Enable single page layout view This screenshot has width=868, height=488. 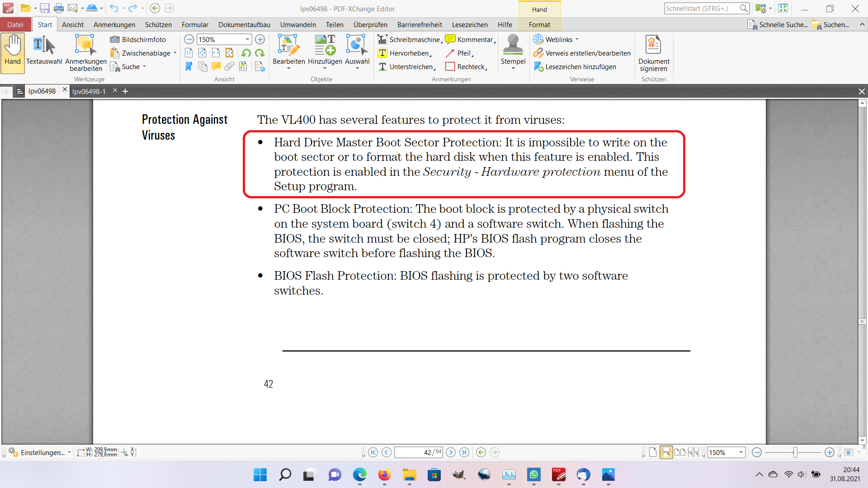click(652, 452)
